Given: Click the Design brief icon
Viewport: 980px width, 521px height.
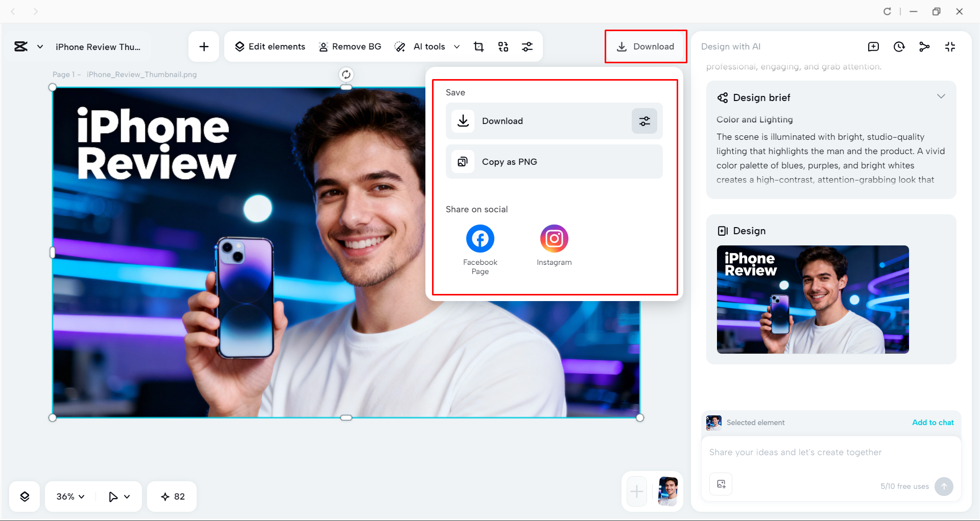Looking at the screenshot, I should [723, 97].
